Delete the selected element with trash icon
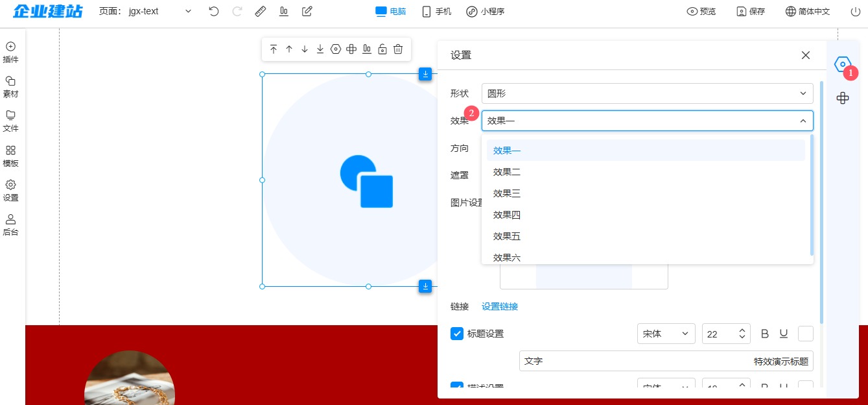868x405 pixels. click(x=398, y=49)
